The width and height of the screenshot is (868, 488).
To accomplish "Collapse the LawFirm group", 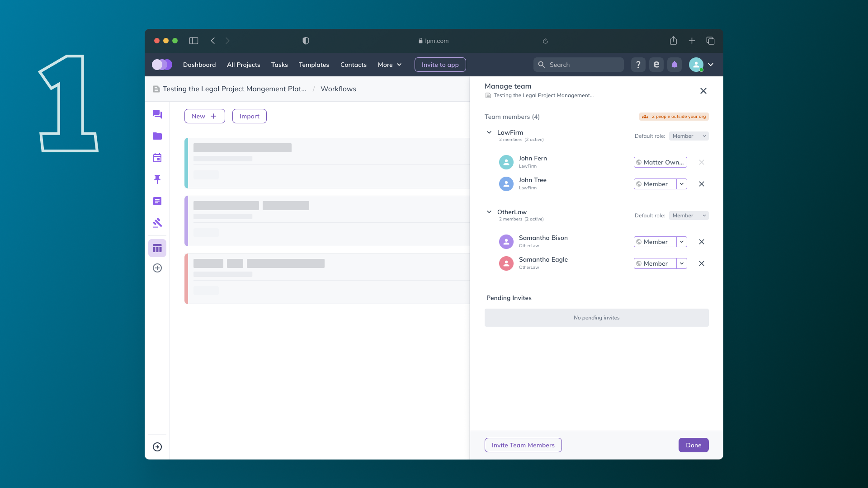I will [489, 132].
